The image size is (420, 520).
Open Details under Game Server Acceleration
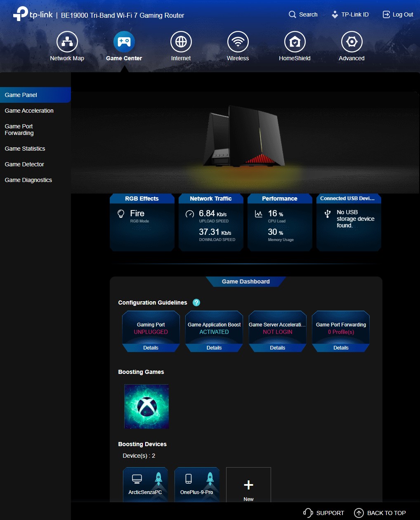[x=278, y=348]
